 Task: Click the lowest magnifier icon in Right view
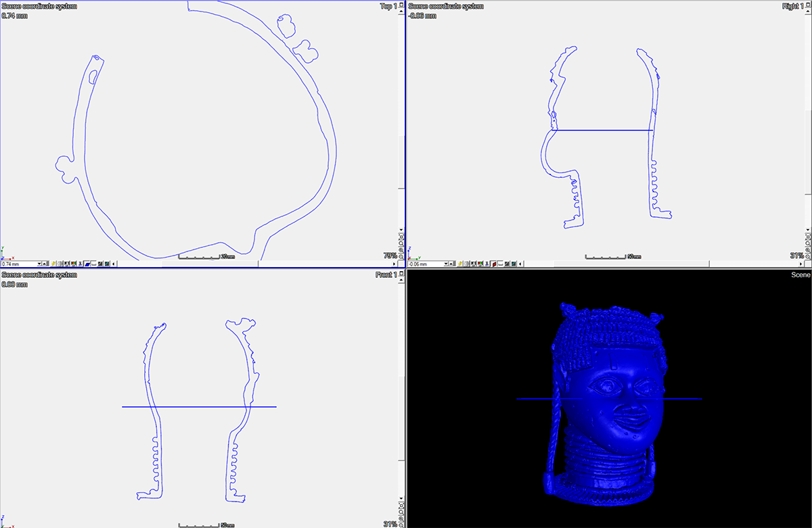(807, 256)
